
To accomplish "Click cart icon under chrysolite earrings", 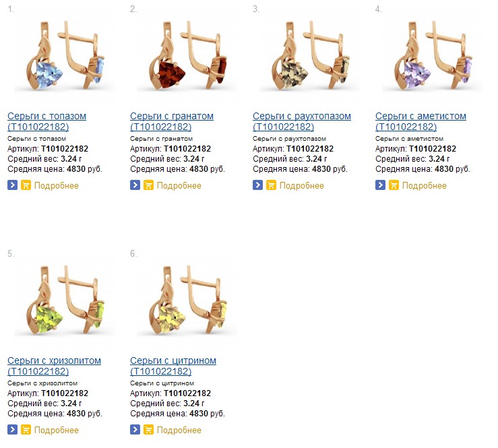I will (26, 429).
